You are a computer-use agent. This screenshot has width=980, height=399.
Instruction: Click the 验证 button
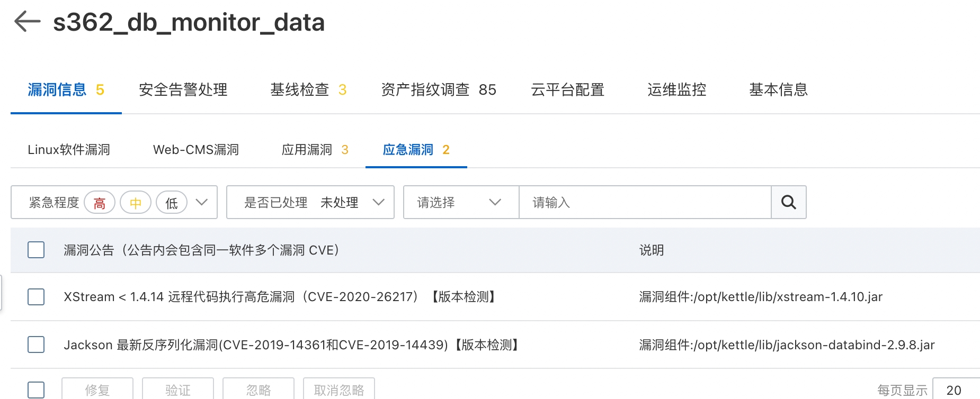(177, 390)
